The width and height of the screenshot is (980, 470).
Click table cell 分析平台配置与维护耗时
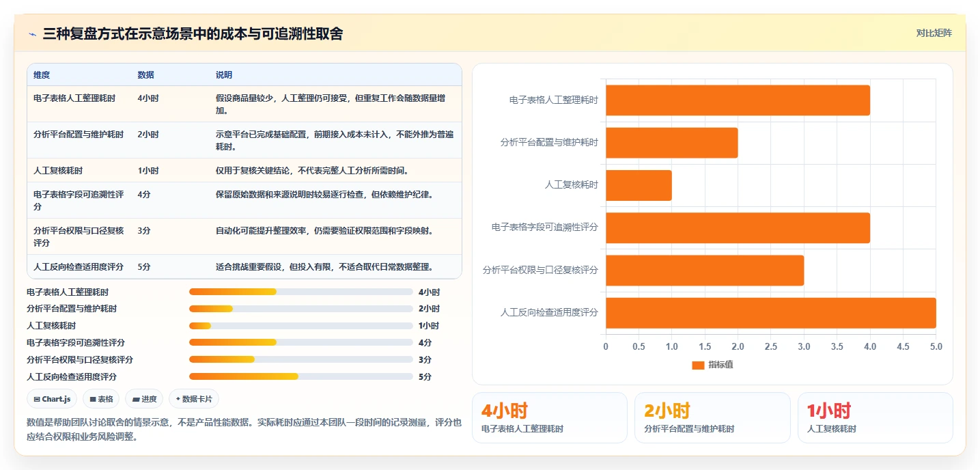pyautogui.click(x=79, y=135)
